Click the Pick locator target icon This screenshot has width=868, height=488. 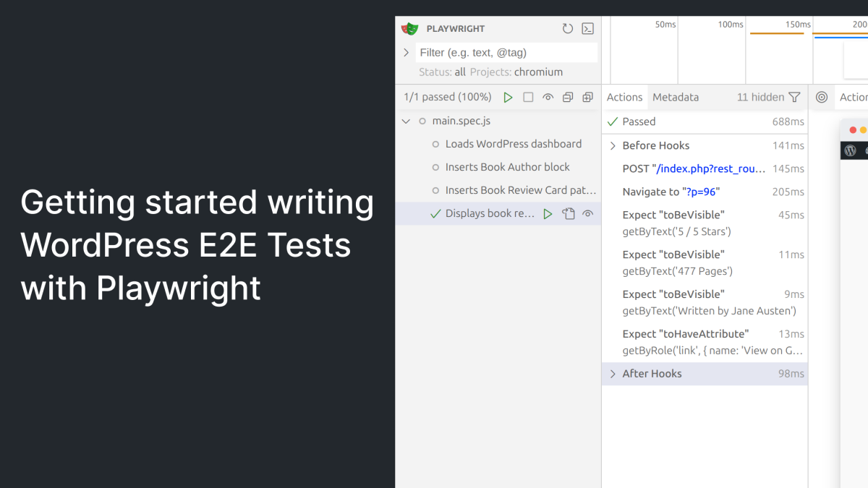pyautogui.click(x=822, y=97)
